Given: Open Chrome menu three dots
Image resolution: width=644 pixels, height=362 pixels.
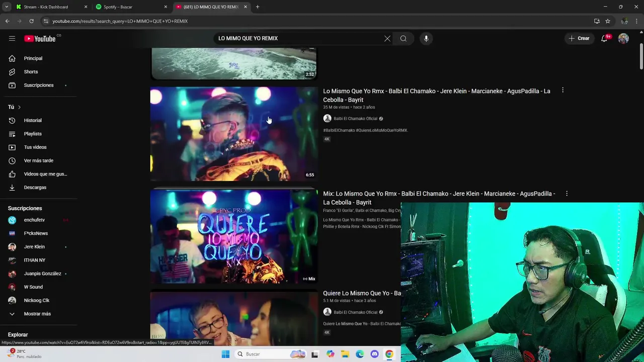Looking at the screenshot, I should 637,21.
